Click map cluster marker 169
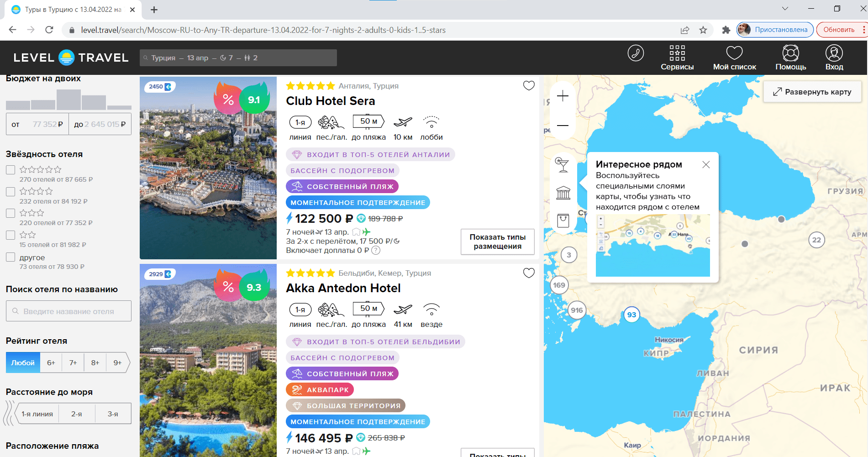The height and width of the screenshot is (457, 868). (x=559, y=285)
